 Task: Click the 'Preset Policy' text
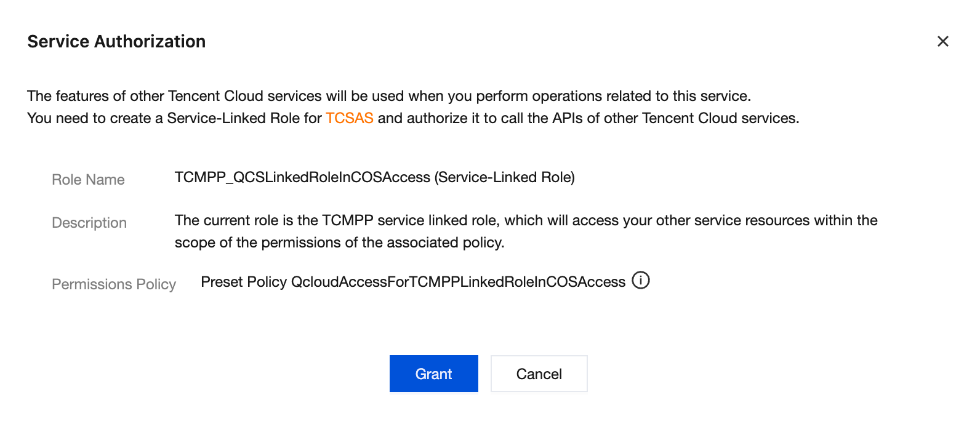[x=244, y=282]
